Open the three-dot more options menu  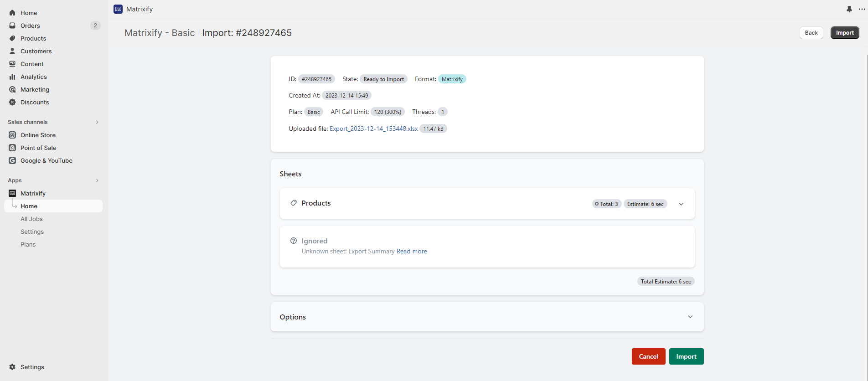click(x=861, y=9)
